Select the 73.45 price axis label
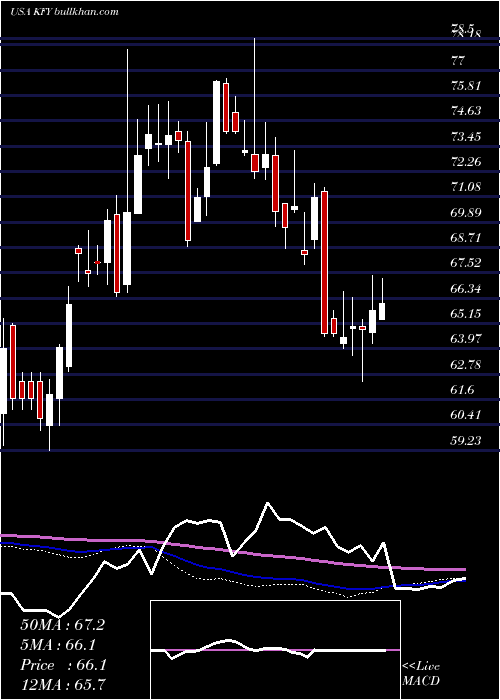The width and height of the screenshot is (500, 700). 466,136
